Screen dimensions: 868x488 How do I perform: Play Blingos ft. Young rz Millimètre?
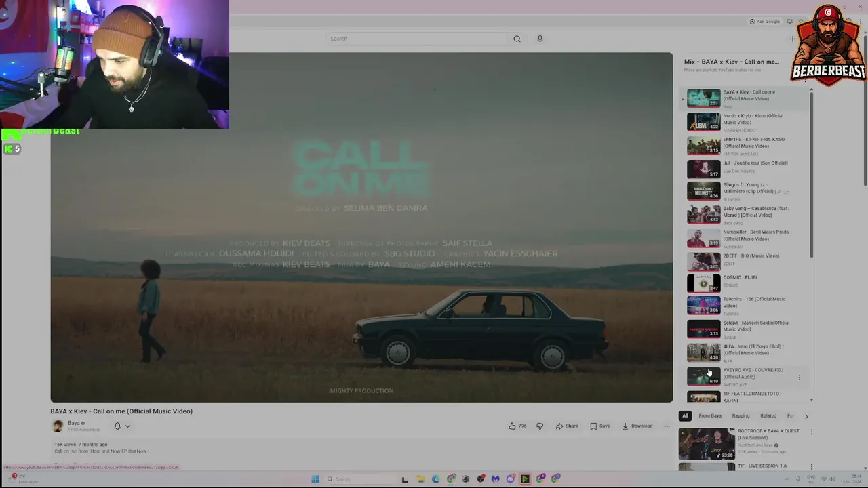[746, 191]
